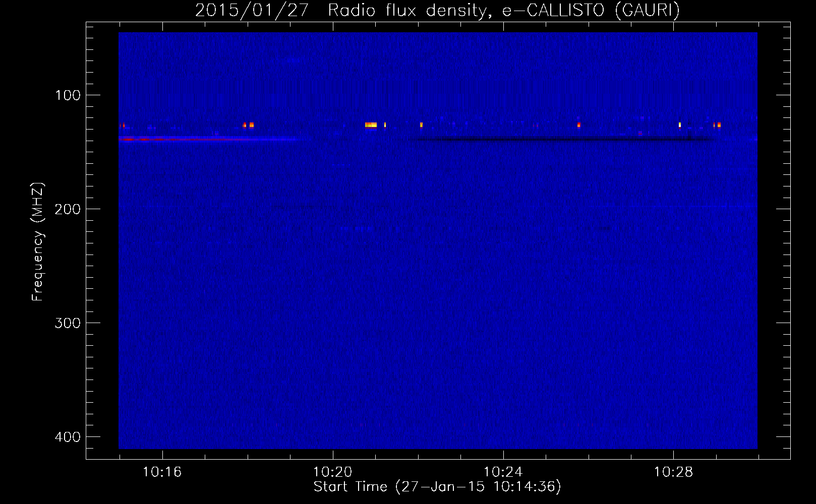
Task: Select the 300 frequency tick label
Action: click(x=68, y=323)
